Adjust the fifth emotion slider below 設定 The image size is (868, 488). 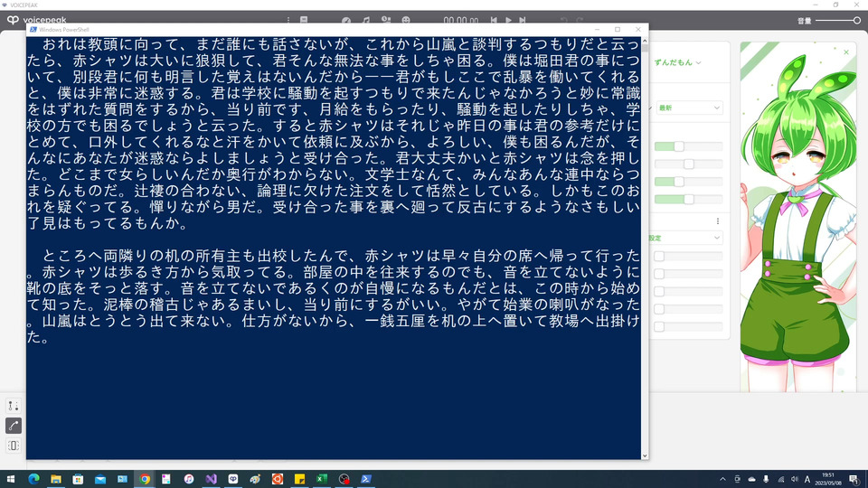point(659,327)
